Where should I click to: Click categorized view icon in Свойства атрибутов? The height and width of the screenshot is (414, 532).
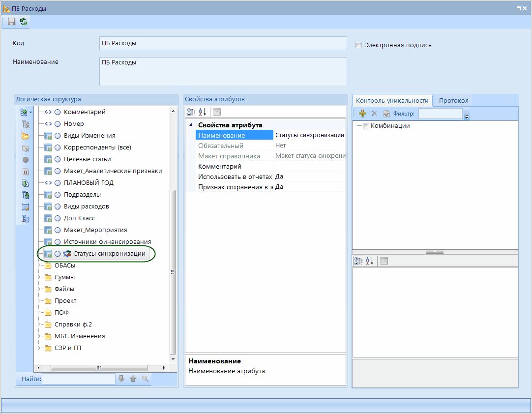191,112
